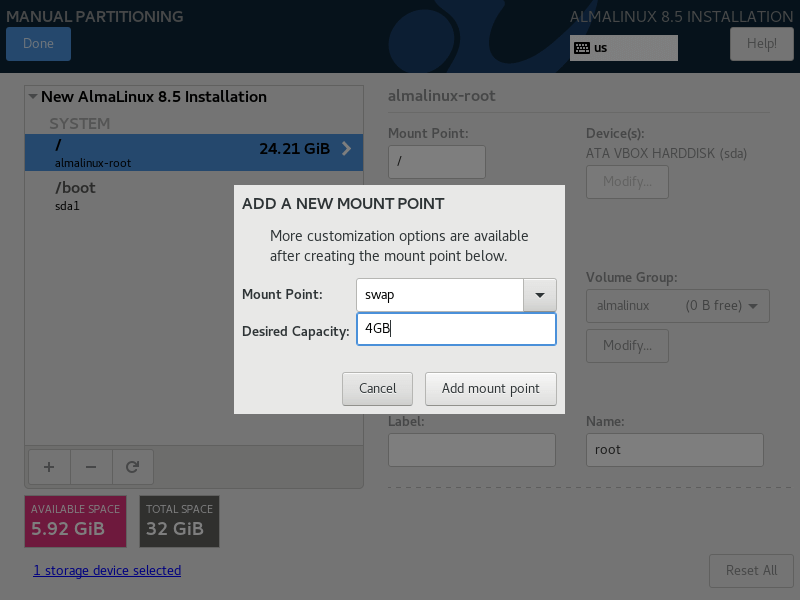Click the plus icon to add a partition
The height and width of the screenshot is (600, 800).
(x=49, y=466)
